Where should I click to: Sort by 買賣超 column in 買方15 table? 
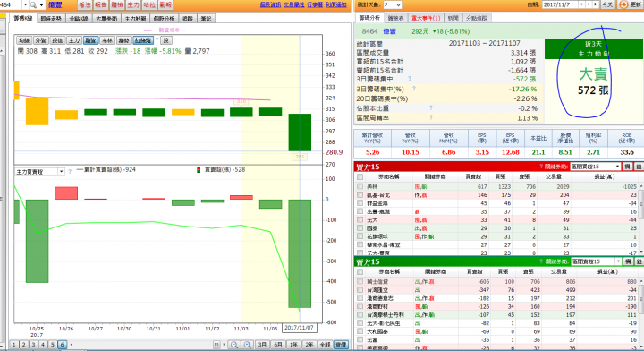click(473, 176)
